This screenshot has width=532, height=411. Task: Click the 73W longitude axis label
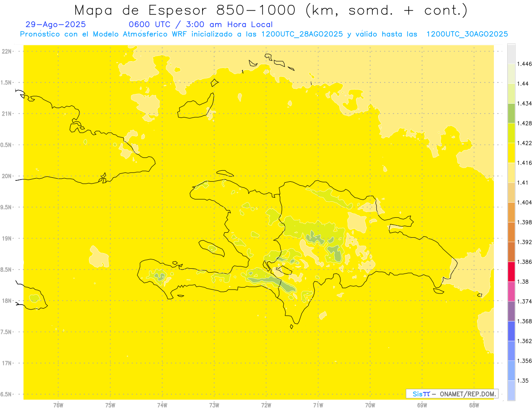(214, 405)
